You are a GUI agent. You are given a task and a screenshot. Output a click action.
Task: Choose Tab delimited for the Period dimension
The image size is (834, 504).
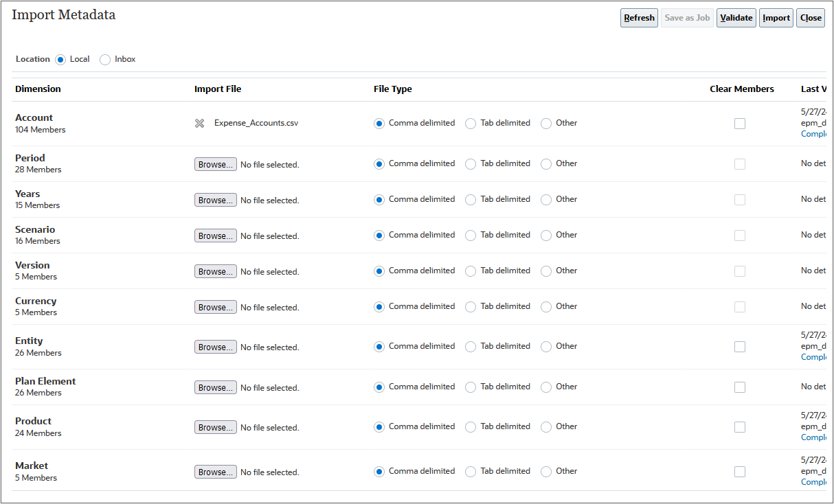(471, 163)
